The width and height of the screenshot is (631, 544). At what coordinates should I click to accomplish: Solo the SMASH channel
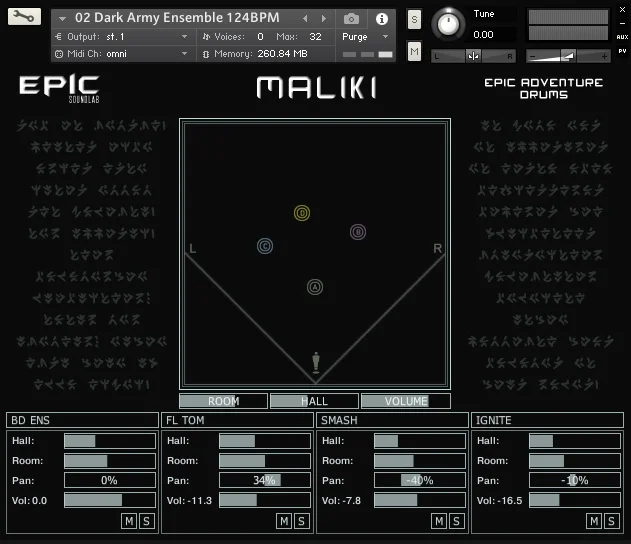[456, 521]
